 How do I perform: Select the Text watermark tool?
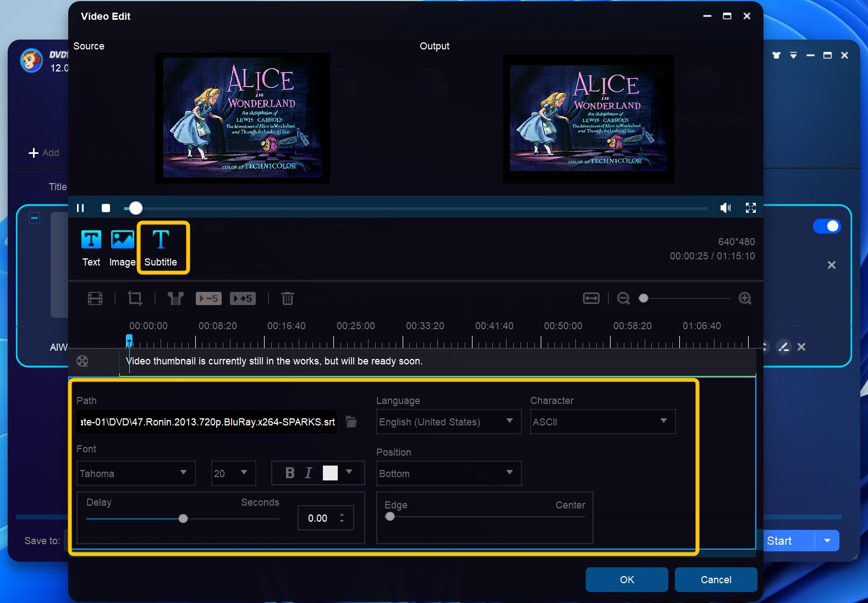(x=91, y=248)
